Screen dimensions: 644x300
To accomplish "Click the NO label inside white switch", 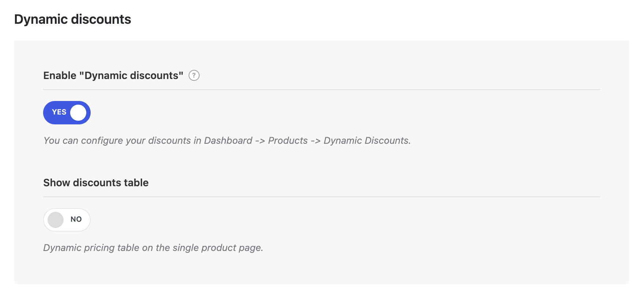I will click(x=76, y=219).
